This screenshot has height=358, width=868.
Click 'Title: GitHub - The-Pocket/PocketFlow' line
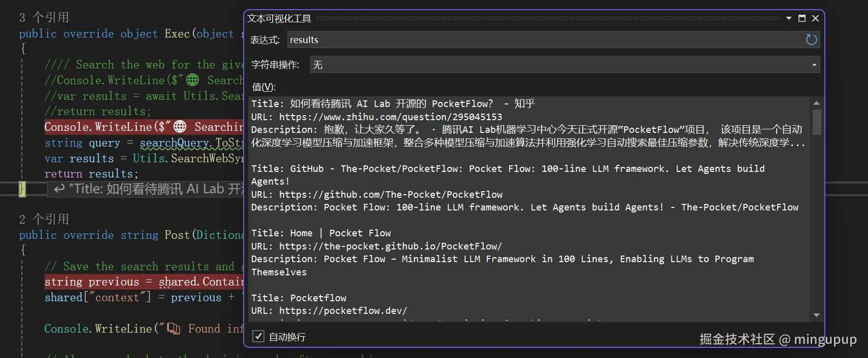[508, 175]
